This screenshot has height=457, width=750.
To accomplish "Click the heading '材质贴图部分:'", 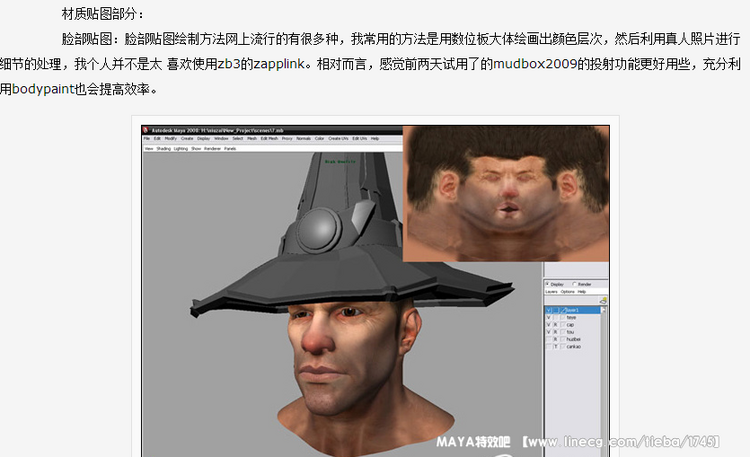I will 103,14.
